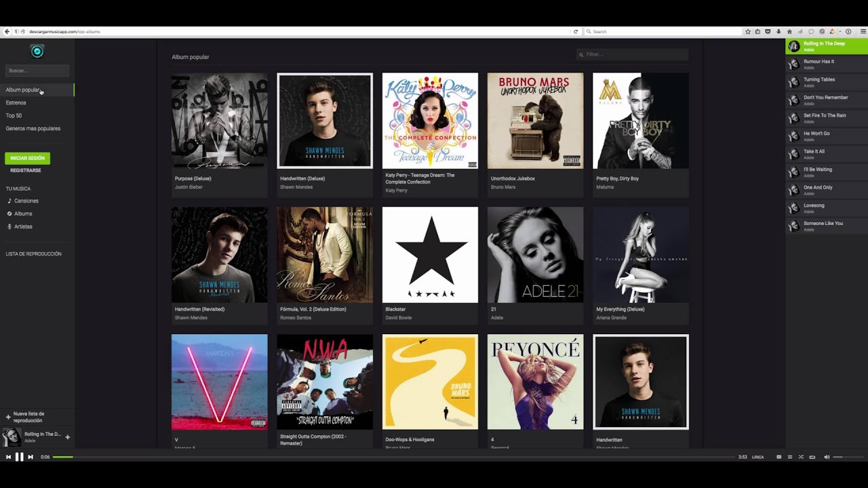Play Turning Tables in queue
Viewport: 868px width, 488px height.
point(827,82)
